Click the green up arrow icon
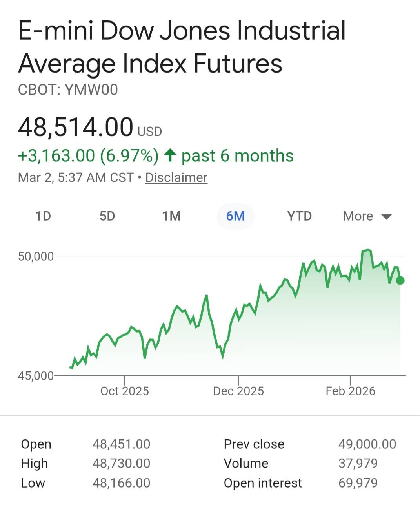This screenshot has height=510, width=420. pyautogui.click(x=170, y=155)
